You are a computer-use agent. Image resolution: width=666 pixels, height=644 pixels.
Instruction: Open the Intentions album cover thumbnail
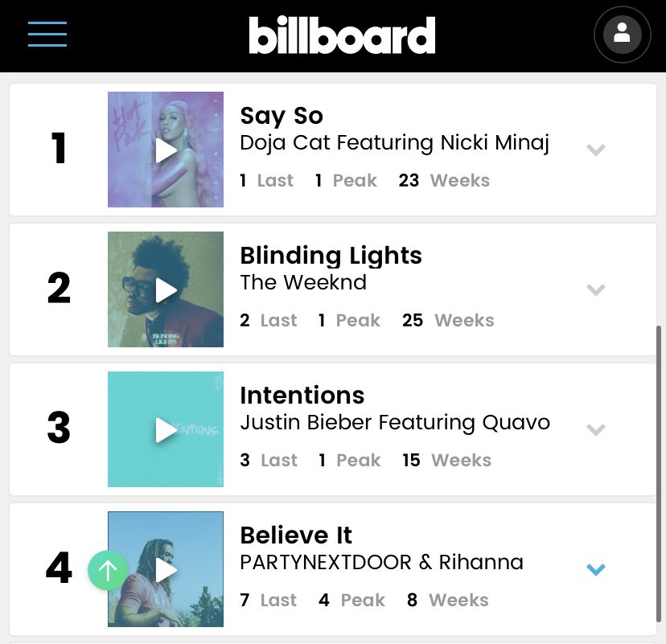166,429
